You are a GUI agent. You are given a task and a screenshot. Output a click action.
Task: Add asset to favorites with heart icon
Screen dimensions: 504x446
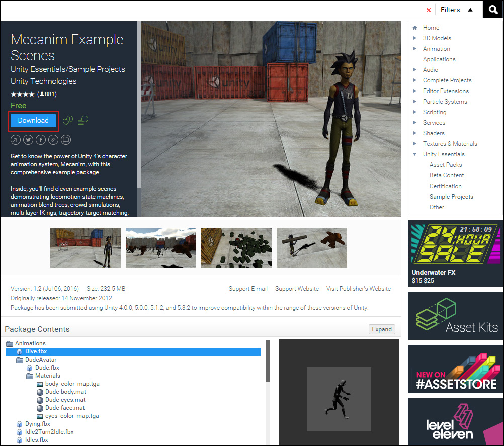67,121
